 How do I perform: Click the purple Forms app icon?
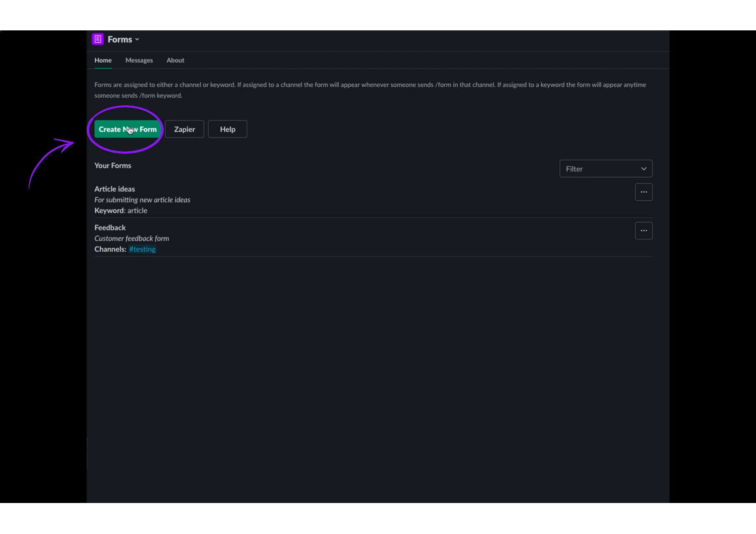click(x=98, y=39)
